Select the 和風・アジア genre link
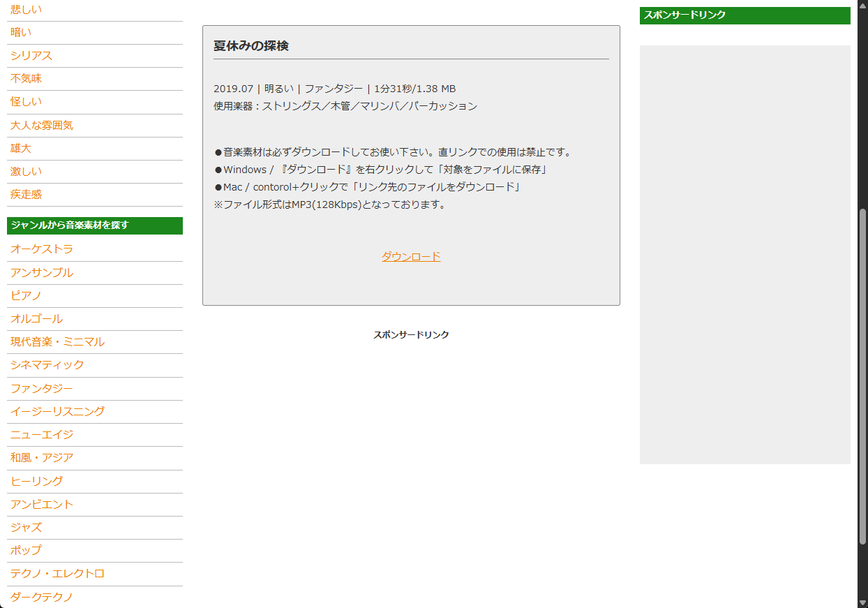The image size is (868, 608). tap(42, 457)
